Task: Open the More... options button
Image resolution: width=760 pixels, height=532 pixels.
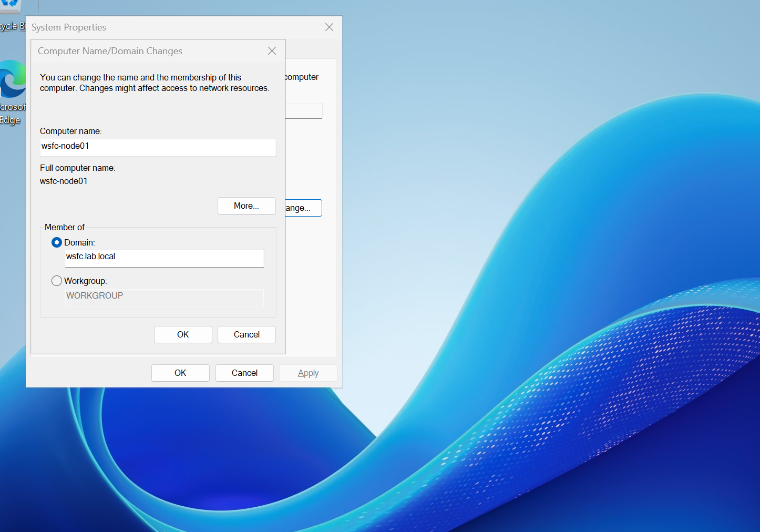Action: [x=247, y=206]
